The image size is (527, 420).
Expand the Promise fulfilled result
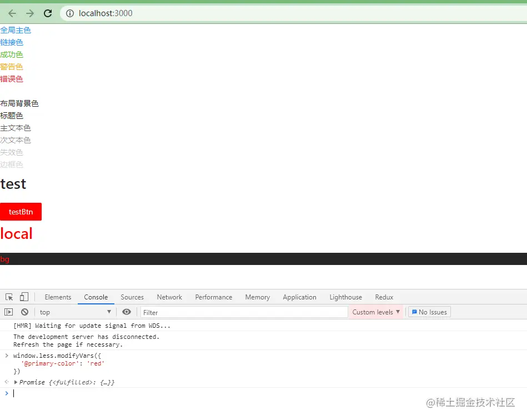click(16, 382)
